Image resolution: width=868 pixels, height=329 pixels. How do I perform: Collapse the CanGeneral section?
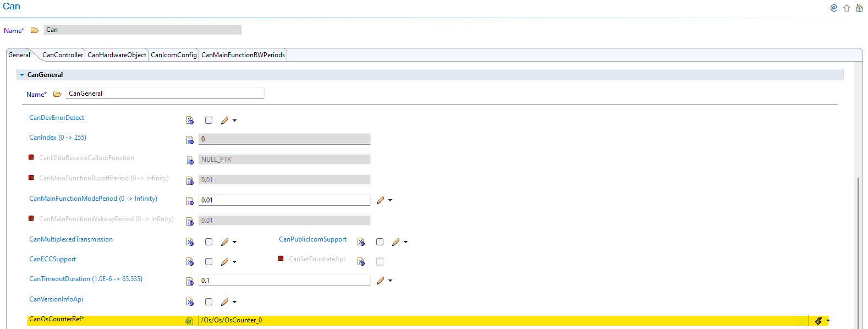point(22,75)
